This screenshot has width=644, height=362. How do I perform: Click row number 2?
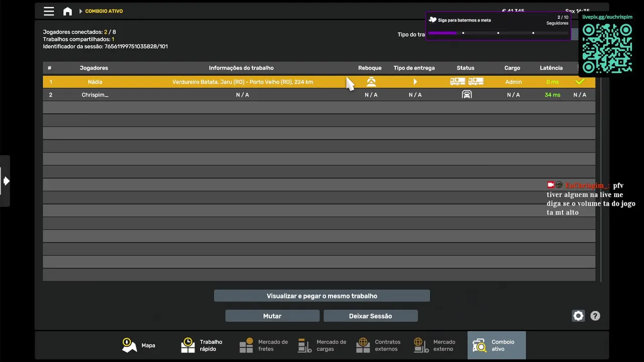click(x=50, y=95)
